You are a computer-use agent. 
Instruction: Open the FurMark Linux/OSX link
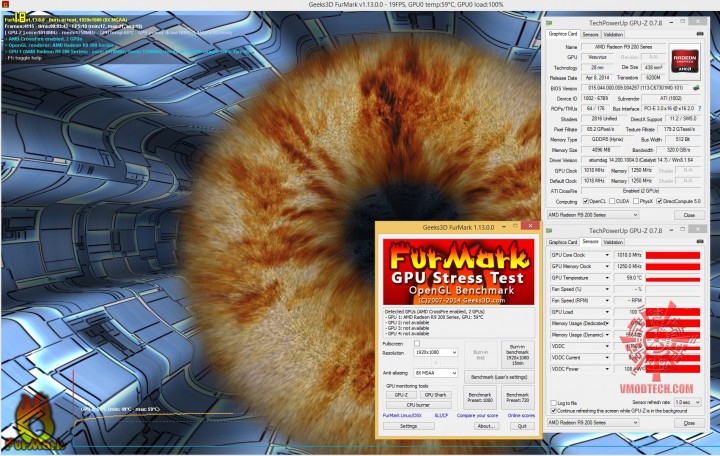(402, 416)
